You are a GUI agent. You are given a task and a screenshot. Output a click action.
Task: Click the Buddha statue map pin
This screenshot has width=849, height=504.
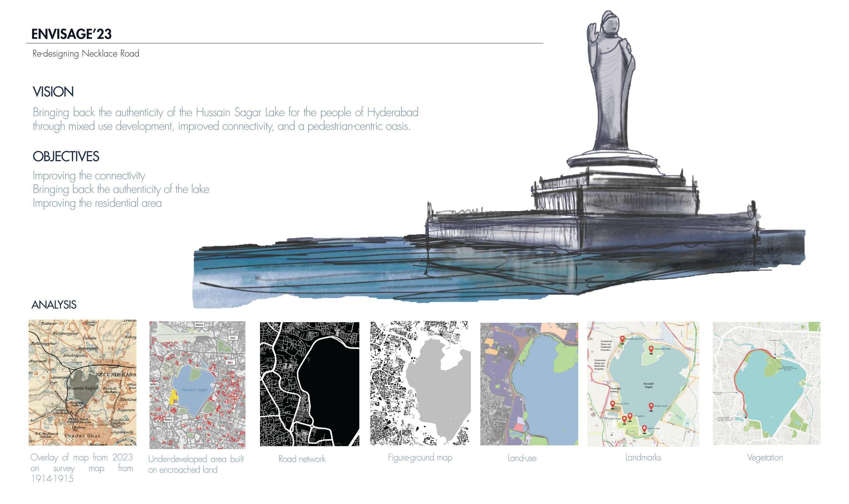(651, 406)
